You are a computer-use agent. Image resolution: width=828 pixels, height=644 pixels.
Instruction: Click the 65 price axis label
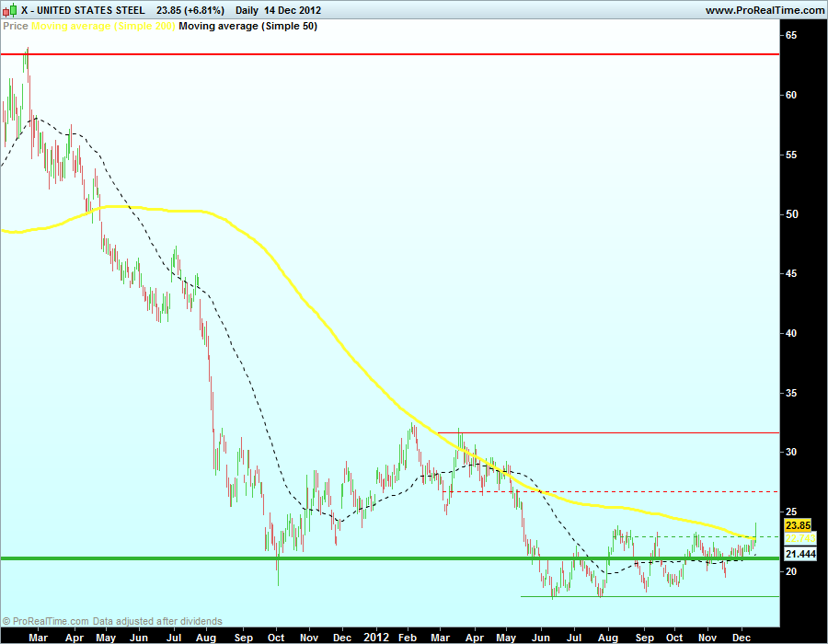tap(791, 35)
